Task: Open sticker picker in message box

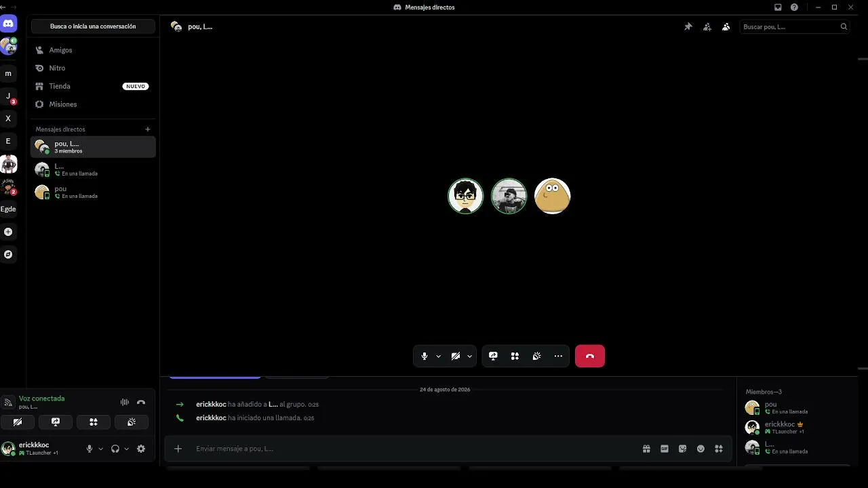Action: 682,449
